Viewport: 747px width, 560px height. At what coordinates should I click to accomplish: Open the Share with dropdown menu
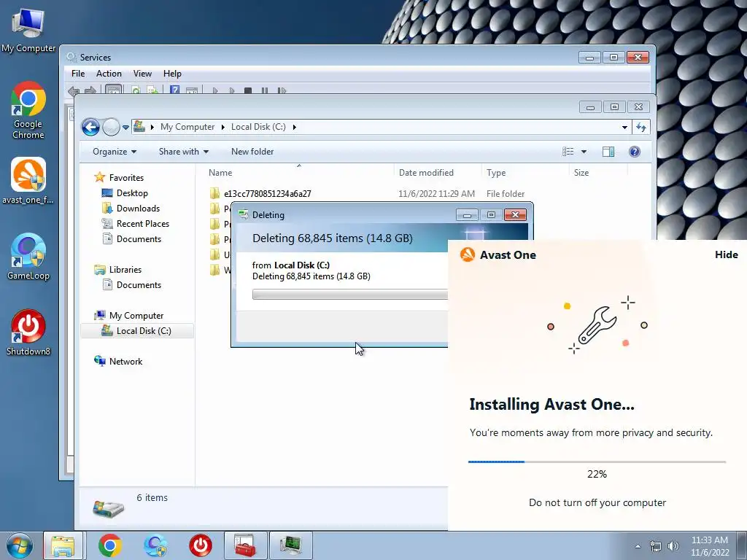pos(183,152)
